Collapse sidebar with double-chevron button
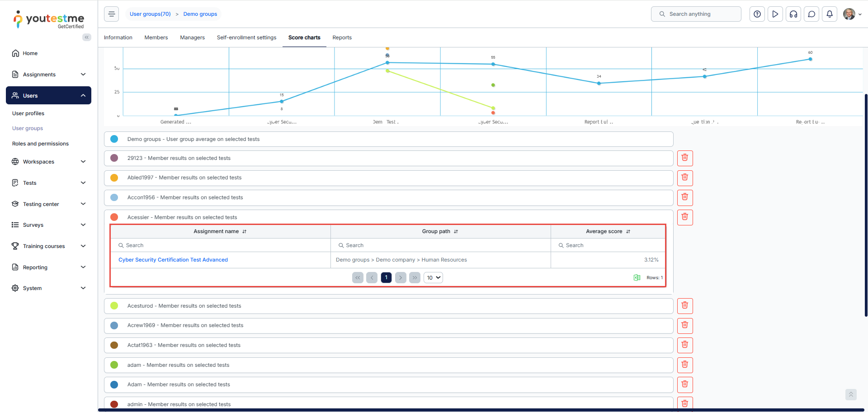 point(86,37)
